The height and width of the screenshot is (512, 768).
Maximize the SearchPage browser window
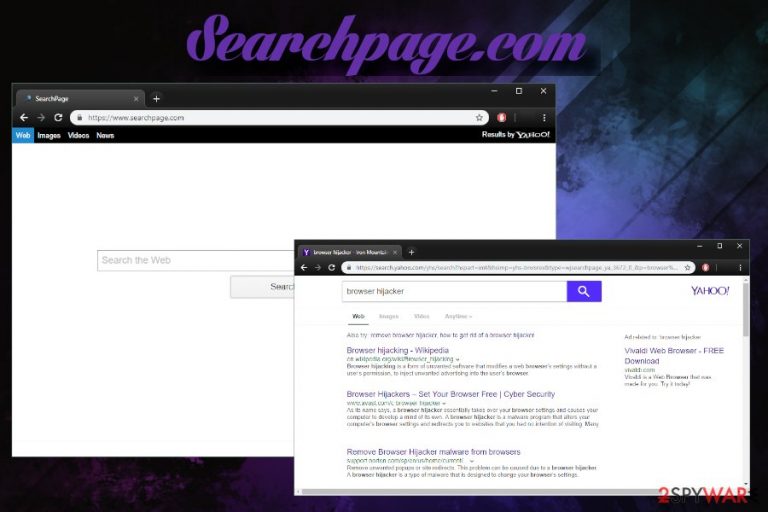click(x=519, y=91)
